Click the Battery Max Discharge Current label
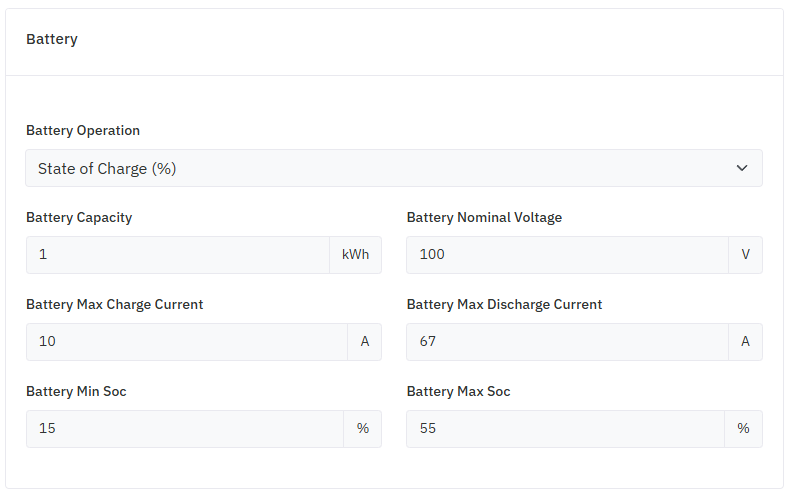This screenshot has height=500, width=804. click(x=504, y=305)
